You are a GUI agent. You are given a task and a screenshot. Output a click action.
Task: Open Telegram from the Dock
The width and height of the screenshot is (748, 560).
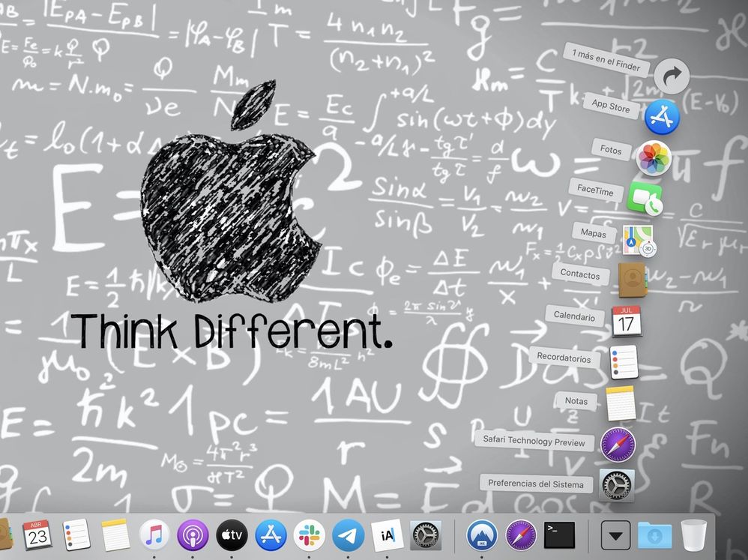pyautogui.click(x=348, y=535)
